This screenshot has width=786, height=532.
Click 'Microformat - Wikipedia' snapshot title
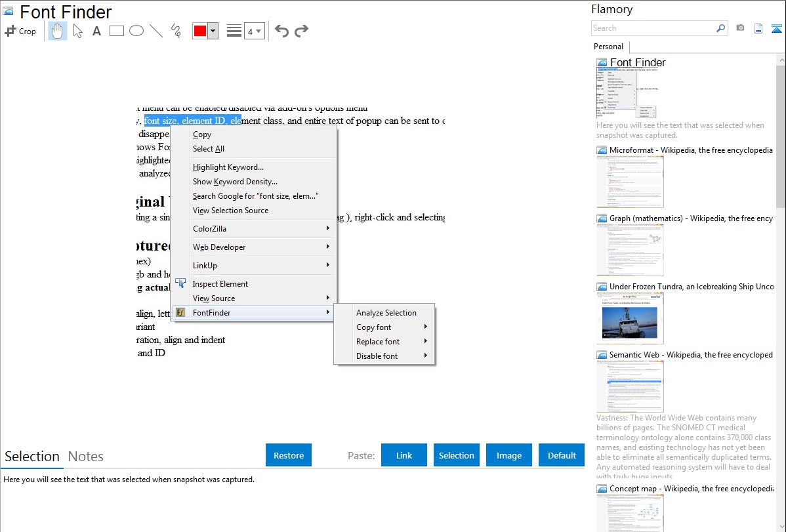tap(691, 150)
